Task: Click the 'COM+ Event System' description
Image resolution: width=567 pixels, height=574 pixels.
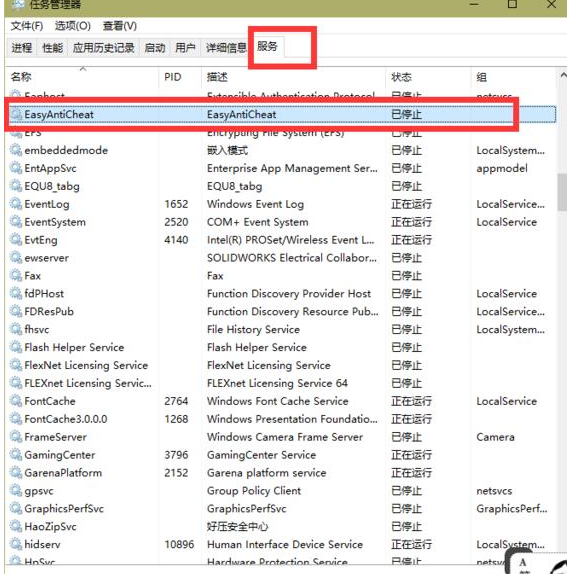Action: click(x=258, y=222)
